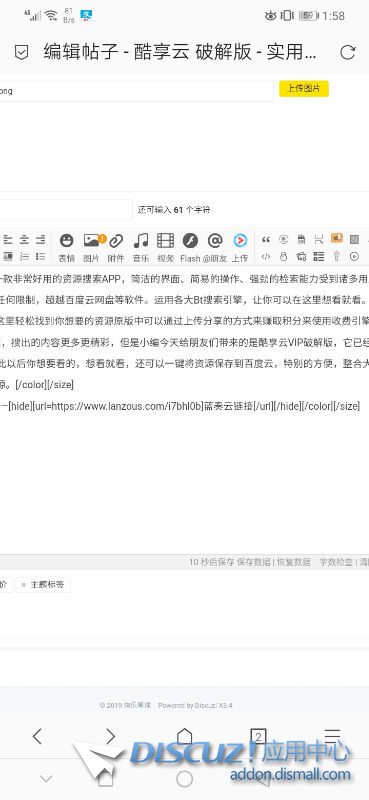Tap the Android circular home button

pos(184,779)
